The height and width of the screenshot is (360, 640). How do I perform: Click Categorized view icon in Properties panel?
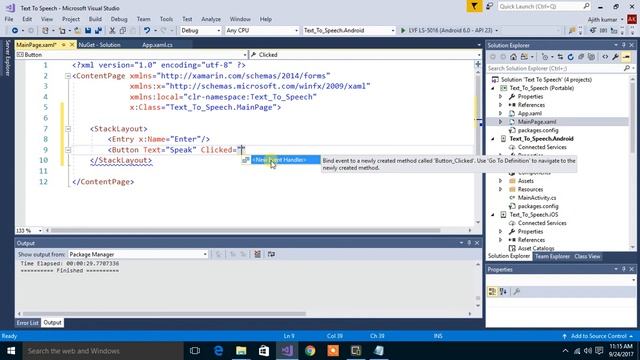click(x=492, y=291)
